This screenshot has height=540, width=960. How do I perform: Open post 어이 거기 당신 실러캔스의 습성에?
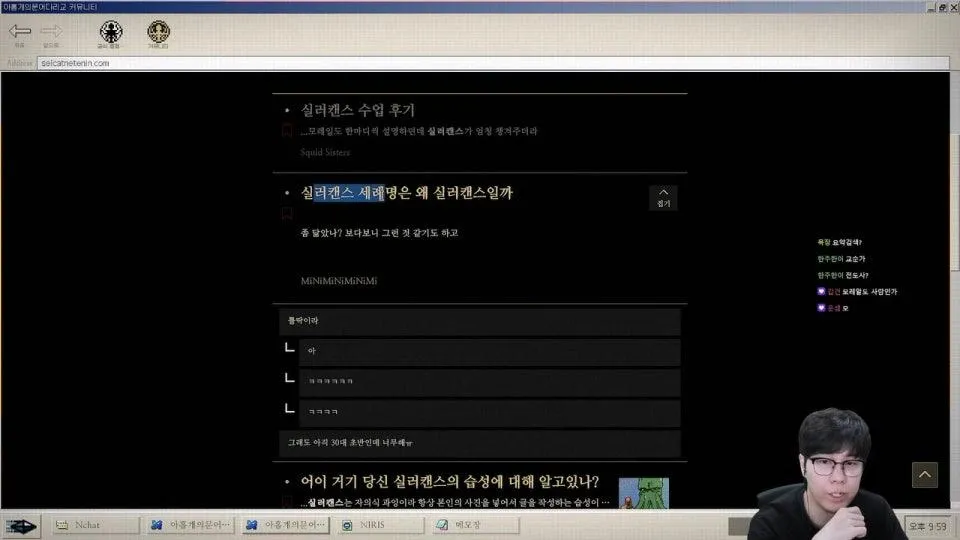(x=449, y=482)
